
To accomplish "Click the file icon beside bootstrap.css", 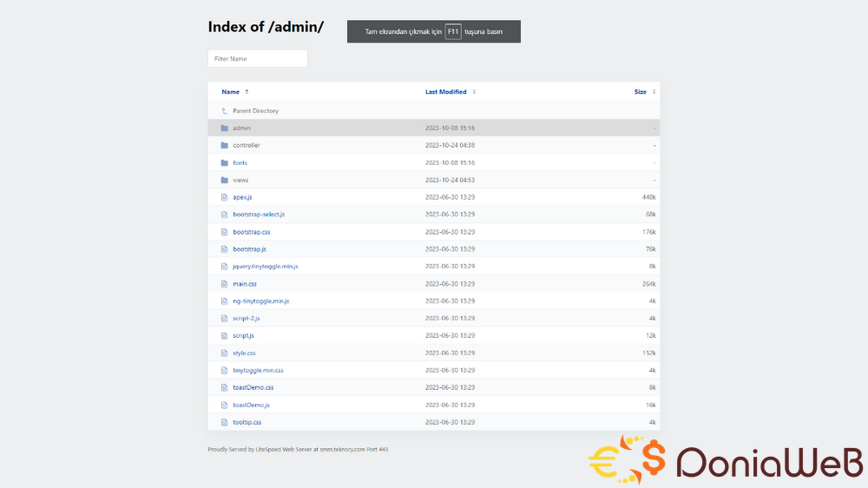I will click(x=224, y=232).
